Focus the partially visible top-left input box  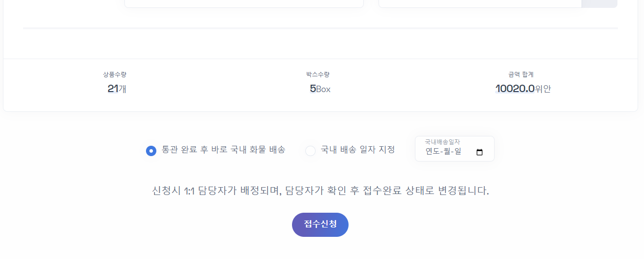coord(244,3)
